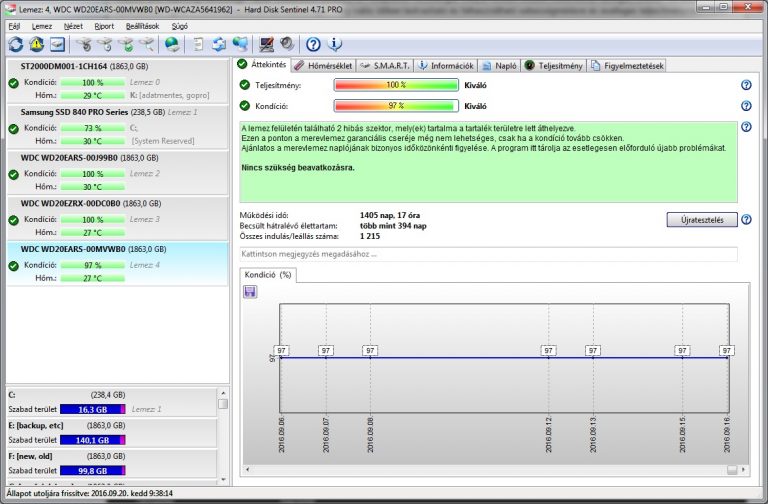The width and height of the screenshot is (768, 504).
Task: Open the Figyelmeztetések tab
Action: [x=627, y=66]
